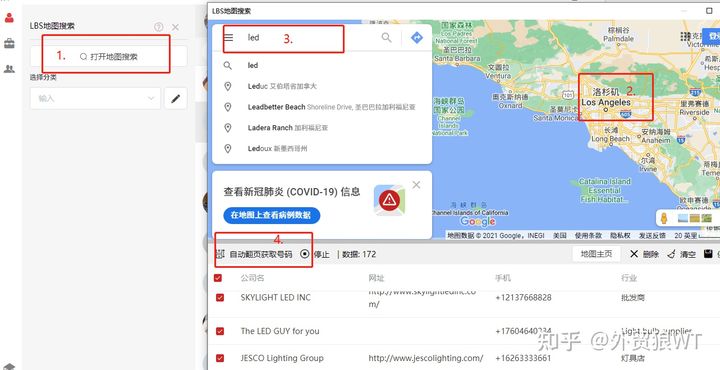The height and width of the screenshot is (370, 720).
Task: Open the briefcase toolbox sidebar icon
Action: 9,44
